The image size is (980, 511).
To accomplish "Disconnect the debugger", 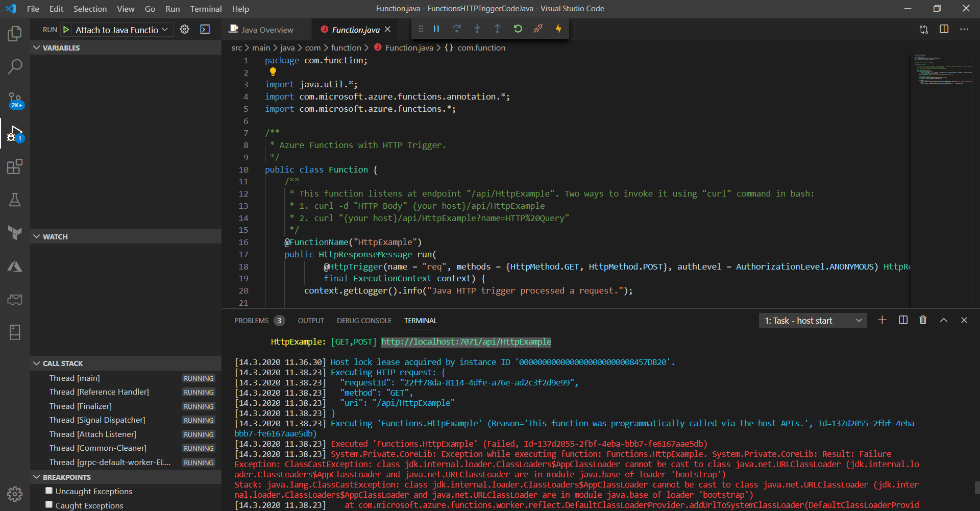I will 538,29.
